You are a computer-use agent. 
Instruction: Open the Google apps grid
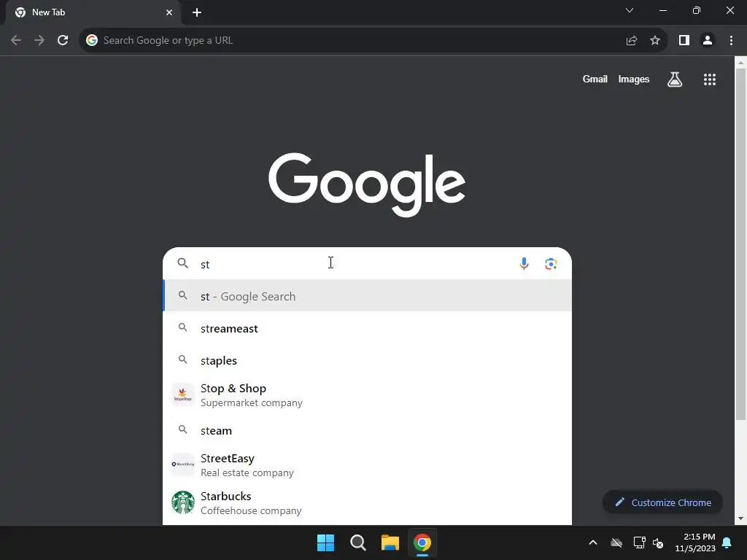point(710,79)
